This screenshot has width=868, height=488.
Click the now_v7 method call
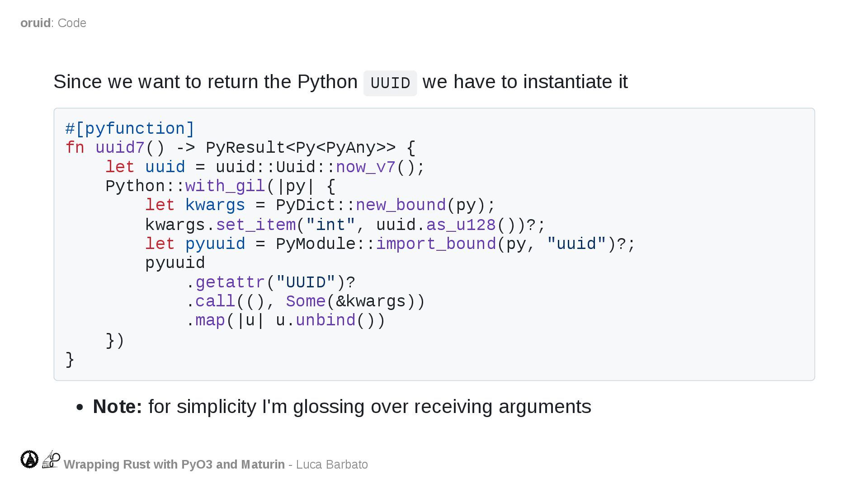(x=365, y=167)
